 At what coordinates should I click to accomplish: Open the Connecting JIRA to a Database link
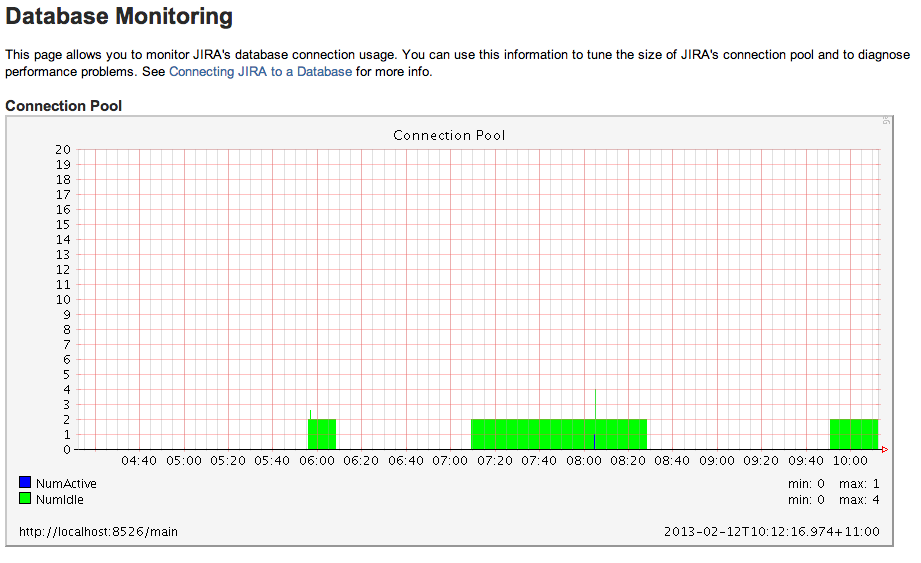(x=260, y=72)
